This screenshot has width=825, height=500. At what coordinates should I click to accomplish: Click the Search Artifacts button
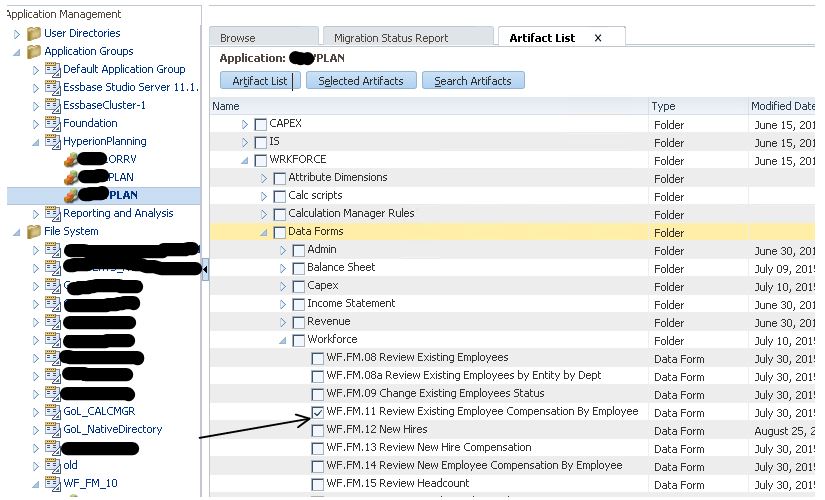click(x=473, y=81)
